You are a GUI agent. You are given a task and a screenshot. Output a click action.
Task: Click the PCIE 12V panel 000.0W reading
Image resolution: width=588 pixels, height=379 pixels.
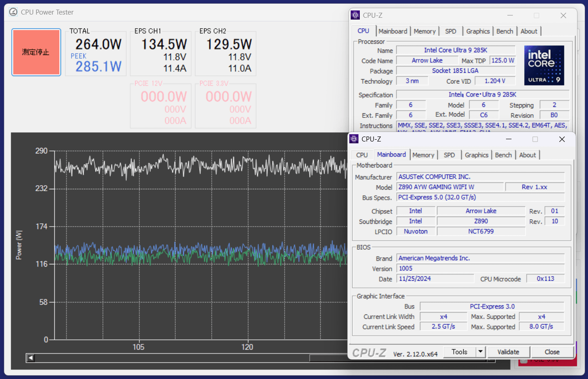tap(164, 96)
